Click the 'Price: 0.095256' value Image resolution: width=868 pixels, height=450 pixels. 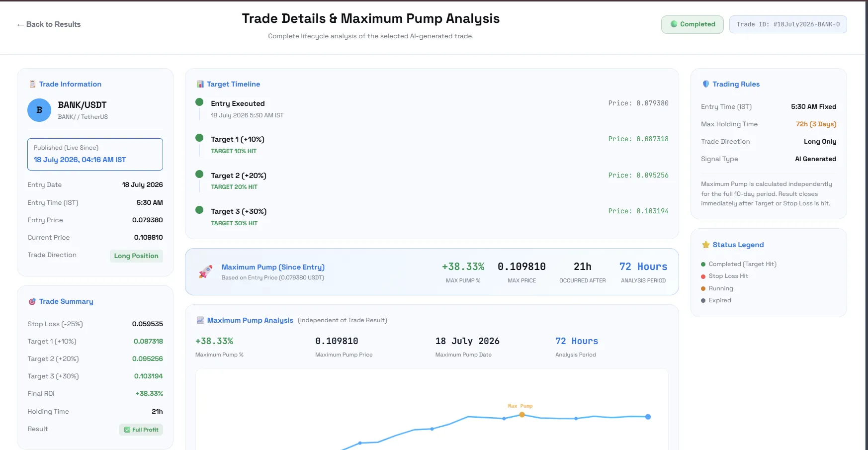pyautogui.click(x=638, y=175)
